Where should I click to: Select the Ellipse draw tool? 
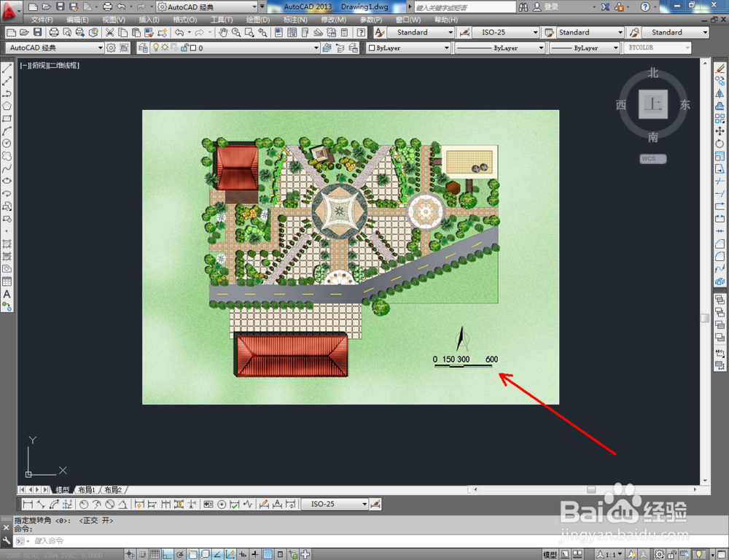coord(7,181)
